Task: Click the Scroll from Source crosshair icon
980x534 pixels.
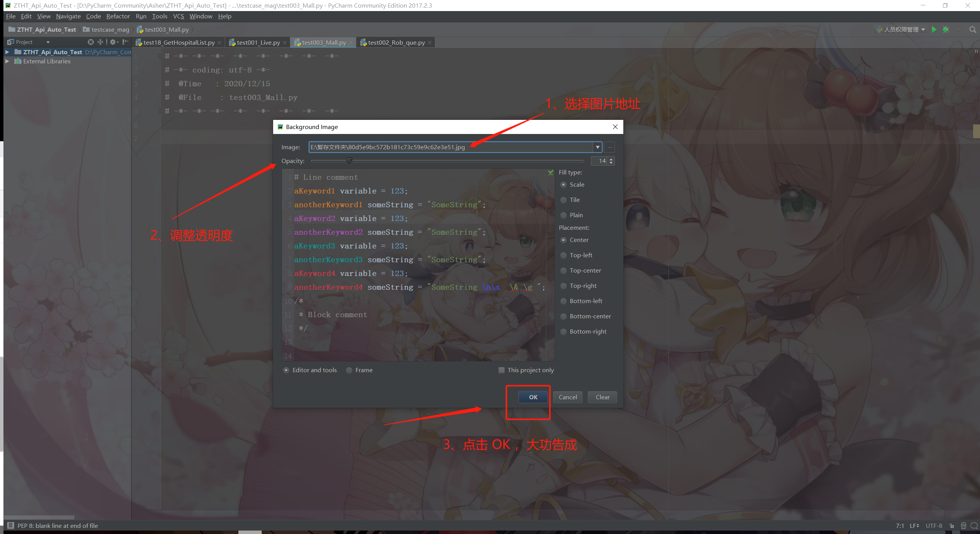Action: coord(91,42)
